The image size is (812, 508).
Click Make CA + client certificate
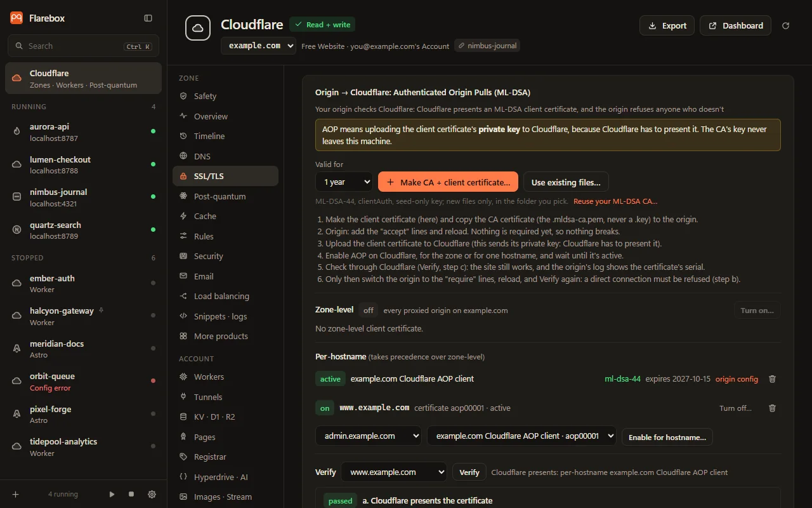(x=448, y=182)
